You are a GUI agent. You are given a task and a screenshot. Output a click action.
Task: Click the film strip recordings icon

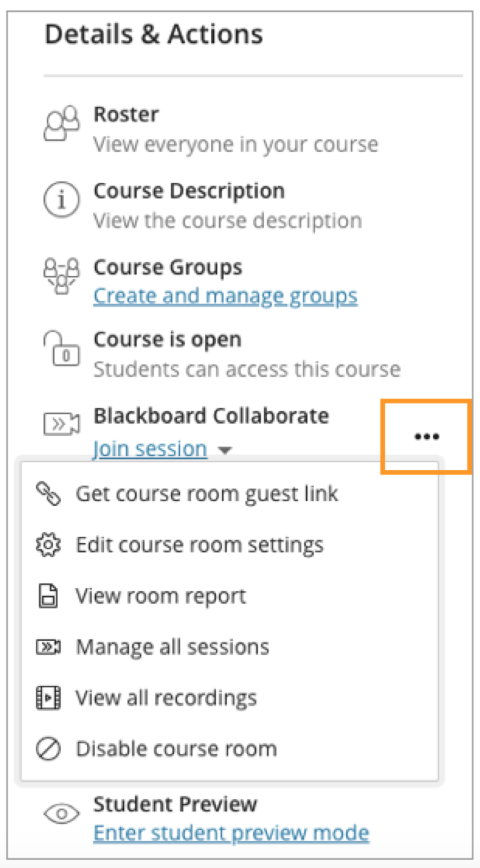click(48, 698)
